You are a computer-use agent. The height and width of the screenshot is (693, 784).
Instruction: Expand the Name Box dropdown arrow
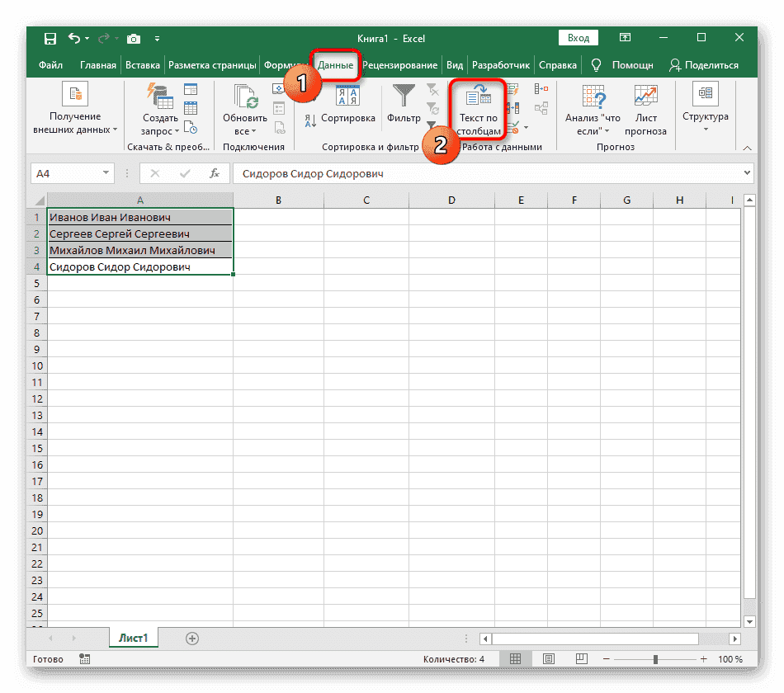[x=106, y=173]
